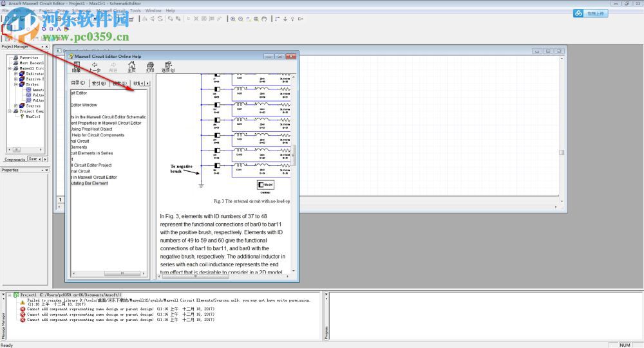Screen dimensions: 644x348
Task: Open 'Circuit Editor Project' help topic
Action: (91, 165)
